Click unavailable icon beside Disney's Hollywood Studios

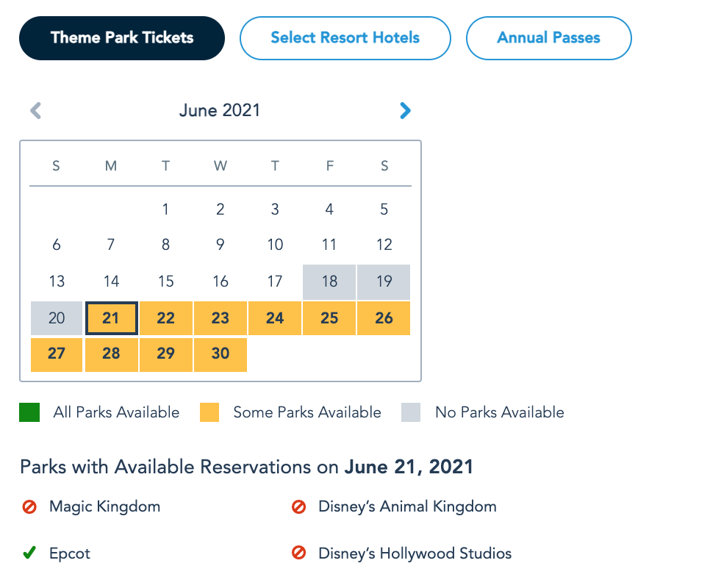point(298,553)
